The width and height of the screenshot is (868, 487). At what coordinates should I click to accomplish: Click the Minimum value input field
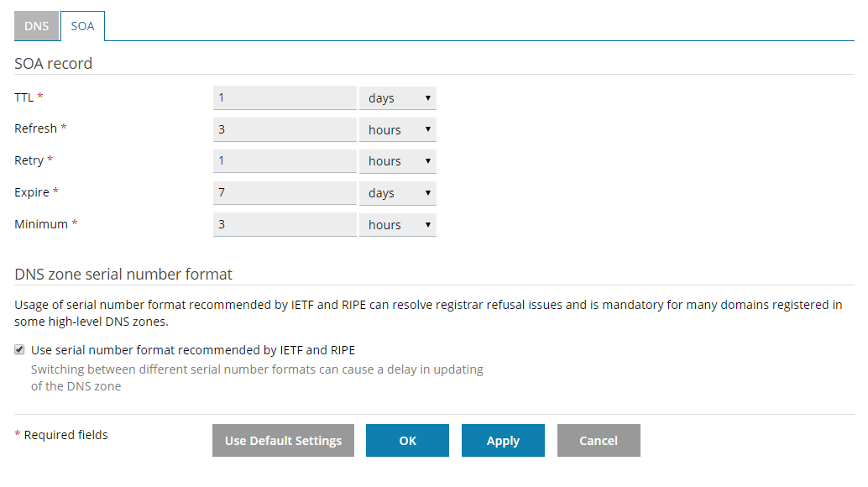(x=285, y=225)
